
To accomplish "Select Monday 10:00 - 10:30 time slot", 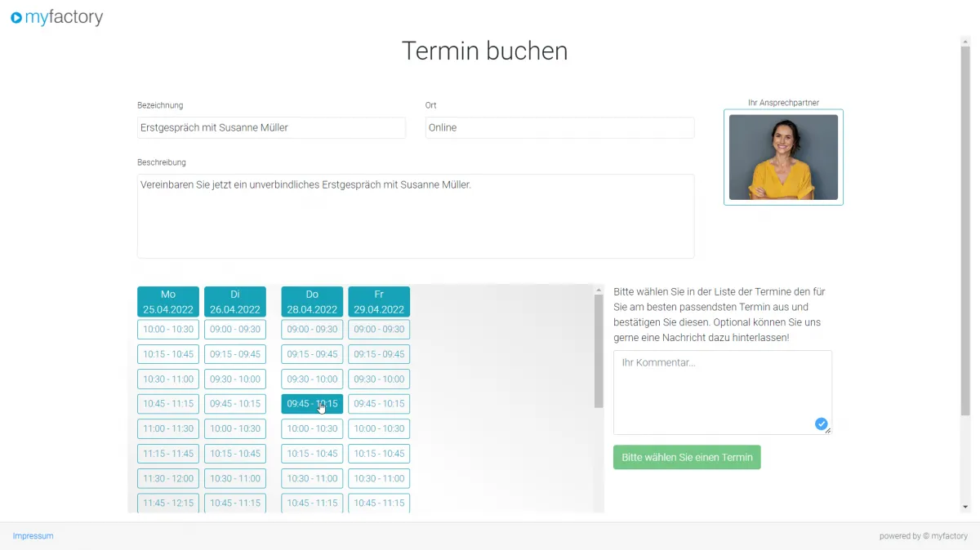I will tap(168, 330).
